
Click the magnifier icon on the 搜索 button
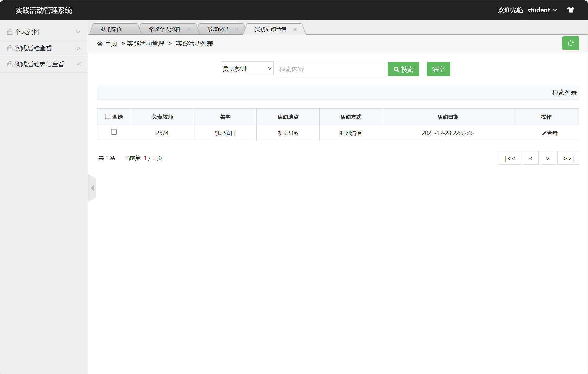coord(397,69)
